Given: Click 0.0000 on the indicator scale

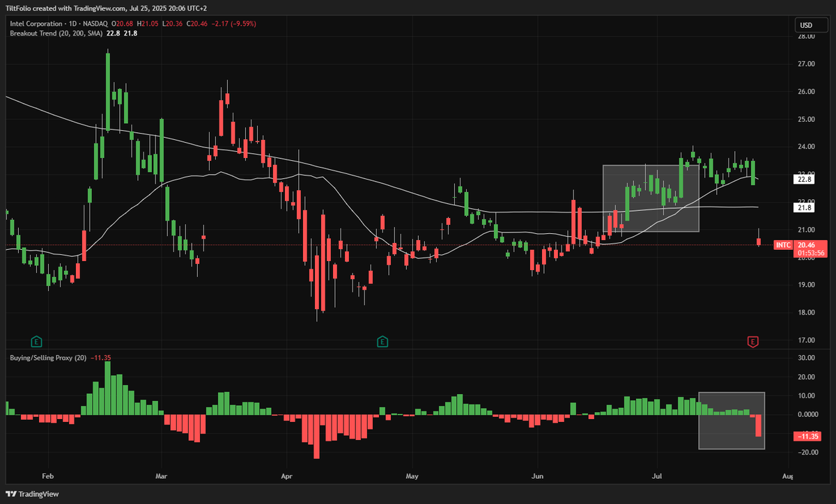Looking at the screenshot, I should 807,414.
